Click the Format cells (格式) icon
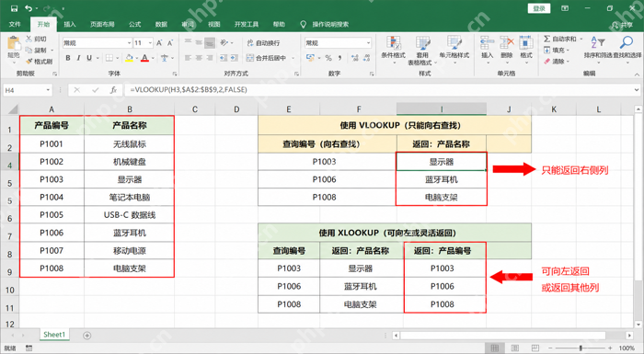This screenshot has height=354, width=644. 526,42
